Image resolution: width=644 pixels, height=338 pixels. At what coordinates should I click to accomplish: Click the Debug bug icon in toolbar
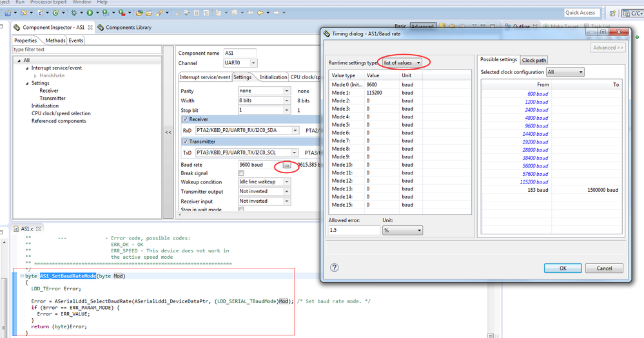click(x=74, y=13)
